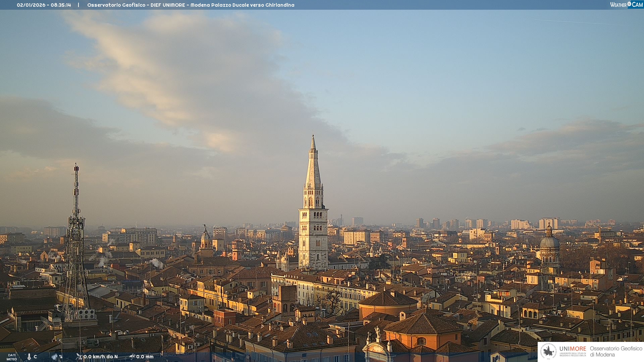Screen dimensions: 644x362
Task: Click the DATI METEO label
Action: point(12,357)
